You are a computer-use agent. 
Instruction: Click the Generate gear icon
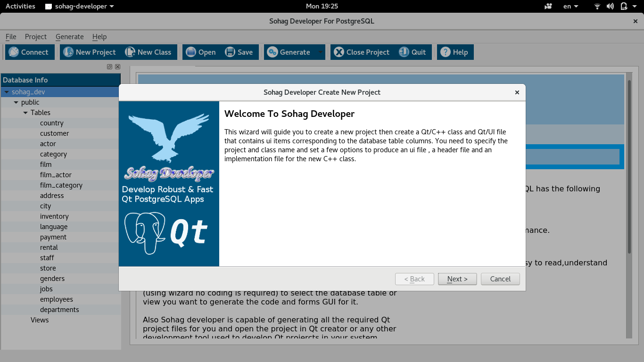pos(272,52)
